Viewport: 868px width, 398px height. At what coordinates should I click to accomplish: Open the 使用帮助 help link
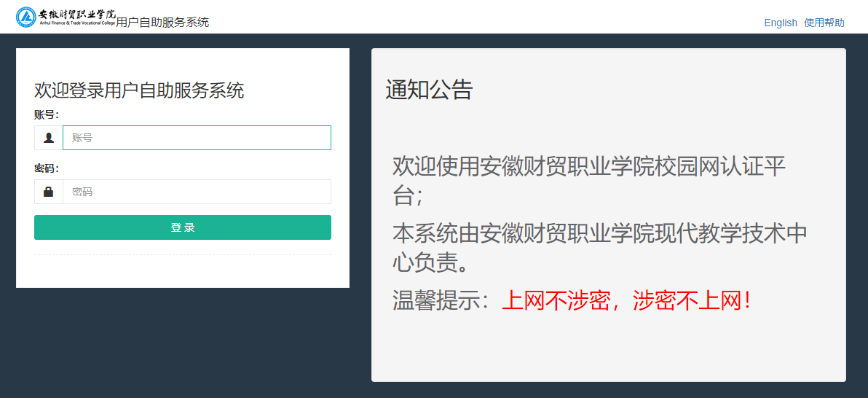tap(824, 23)
